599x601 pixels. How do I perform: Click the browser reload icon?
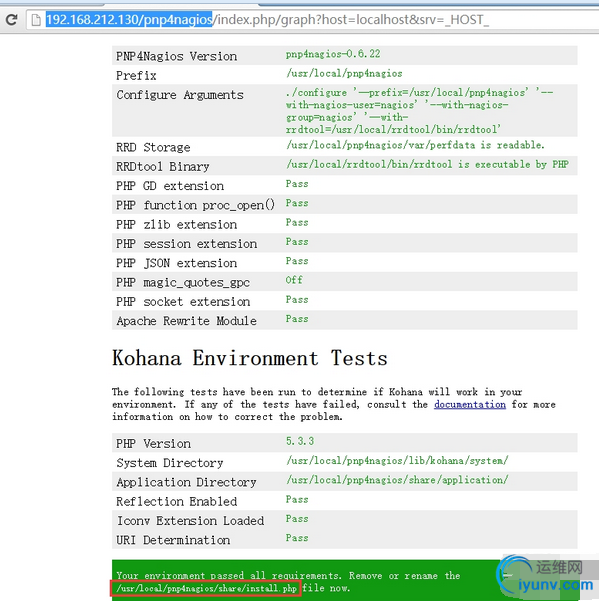pos(11,19)
